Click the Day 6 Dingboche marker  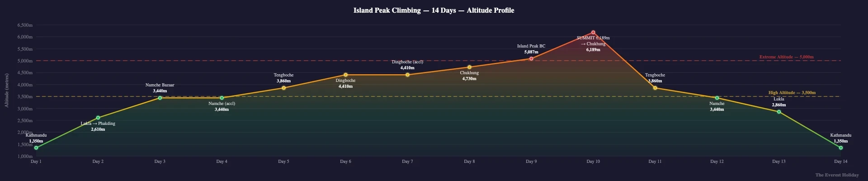click(346, 75)
